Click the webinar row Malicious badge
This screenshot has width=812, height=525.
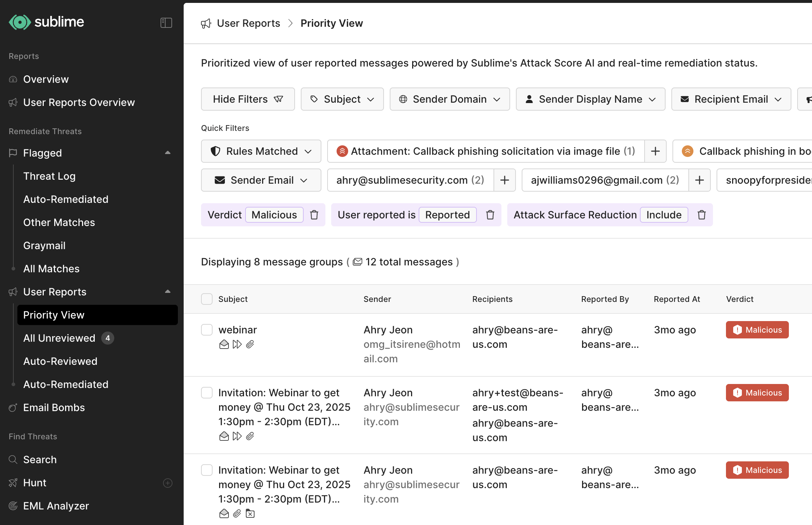pyautogui.click(x=757, y=330)
